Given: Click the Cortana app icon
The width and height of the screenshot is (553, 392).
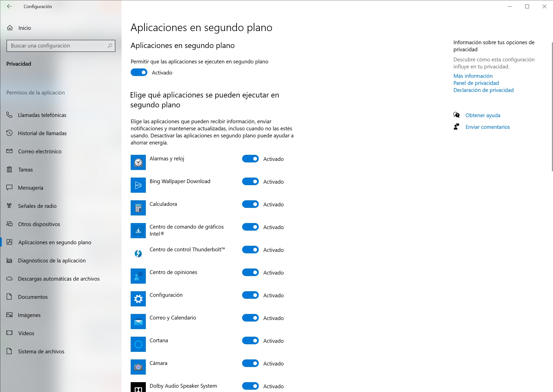Looking at the screenshot, I should click(138, 344).
